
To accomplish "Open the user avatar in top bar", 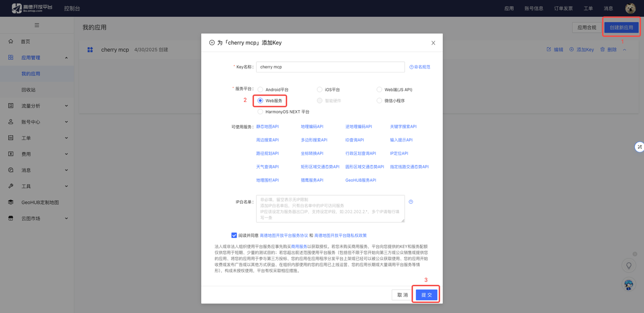I will [x=630, y=8].
